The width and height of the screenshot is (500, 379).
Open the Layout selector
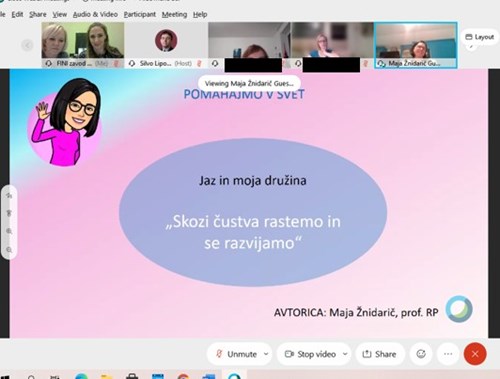[479, 37]
